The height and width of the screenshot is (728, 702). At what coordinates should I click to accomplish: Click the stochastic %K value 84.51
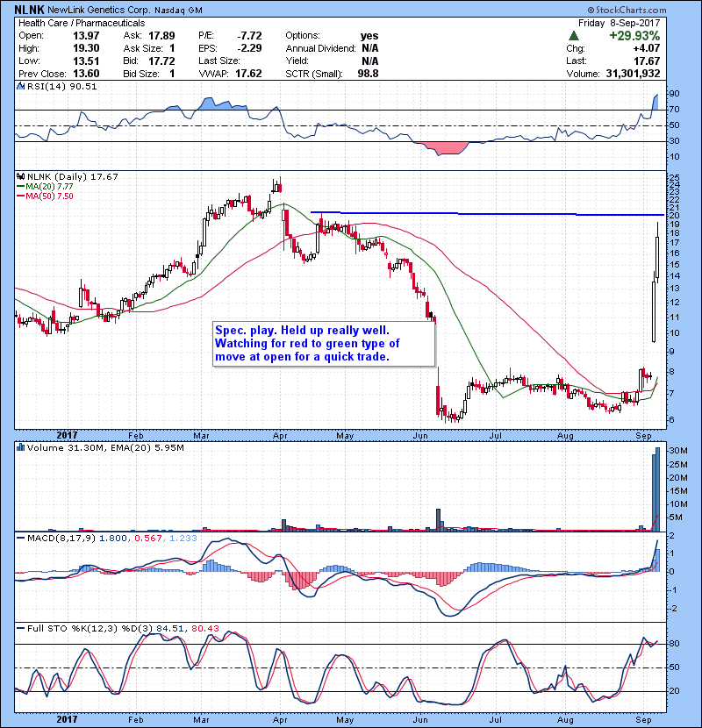169,628
